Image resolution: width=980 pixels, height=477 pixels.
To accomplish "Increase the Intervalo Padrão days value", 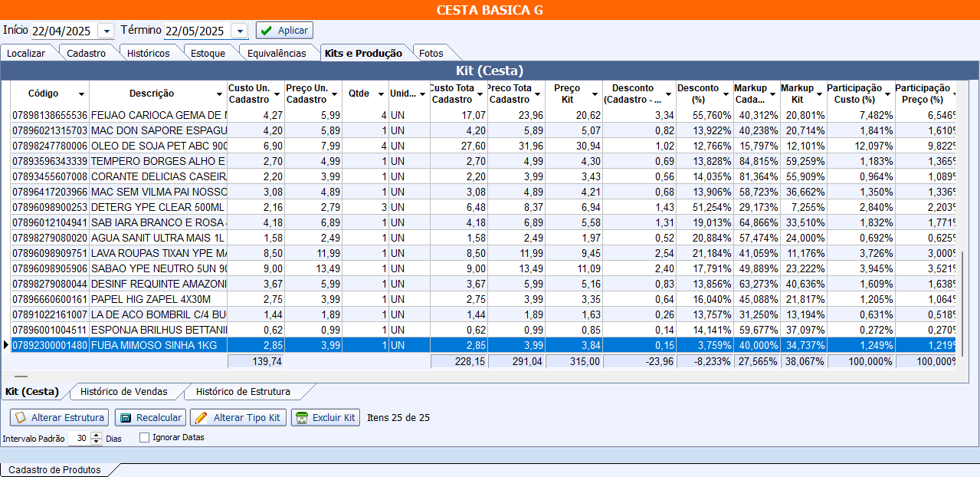I will 96,435.
